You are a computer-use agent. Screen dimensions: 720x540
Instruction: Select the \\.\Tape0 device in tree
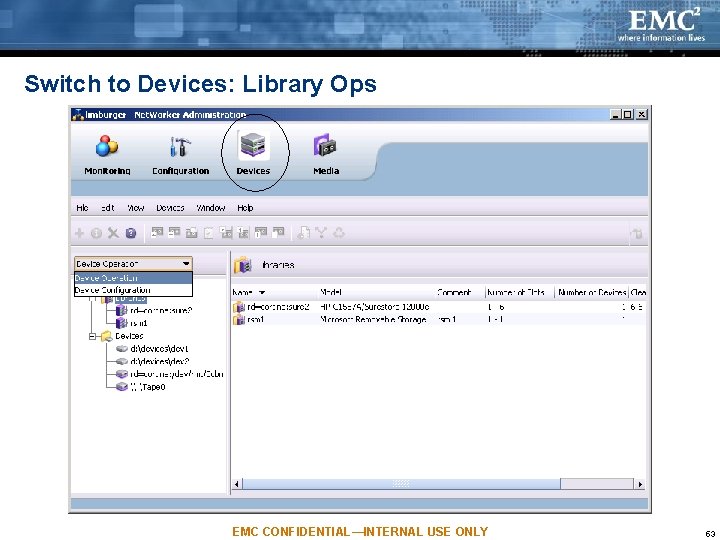(147, 387)
